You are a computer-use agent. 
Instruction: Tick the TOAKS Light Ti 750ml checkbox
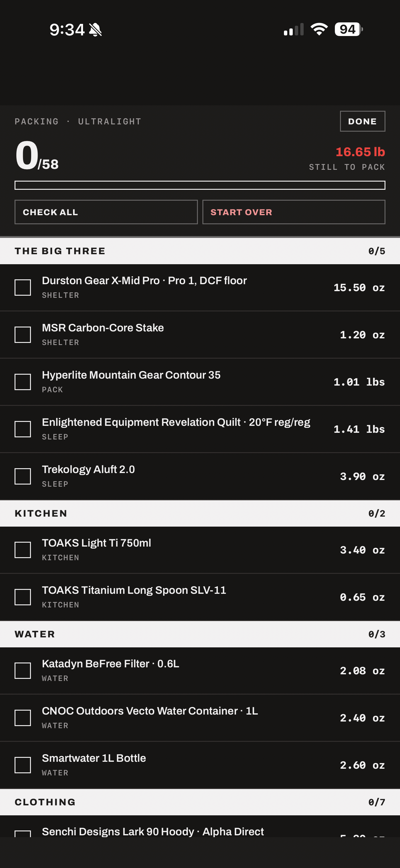tap(23, 550)
